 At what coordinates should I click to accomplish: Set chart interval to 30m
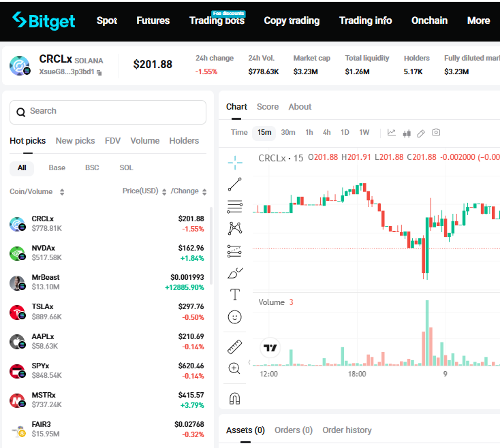[288, 133]
